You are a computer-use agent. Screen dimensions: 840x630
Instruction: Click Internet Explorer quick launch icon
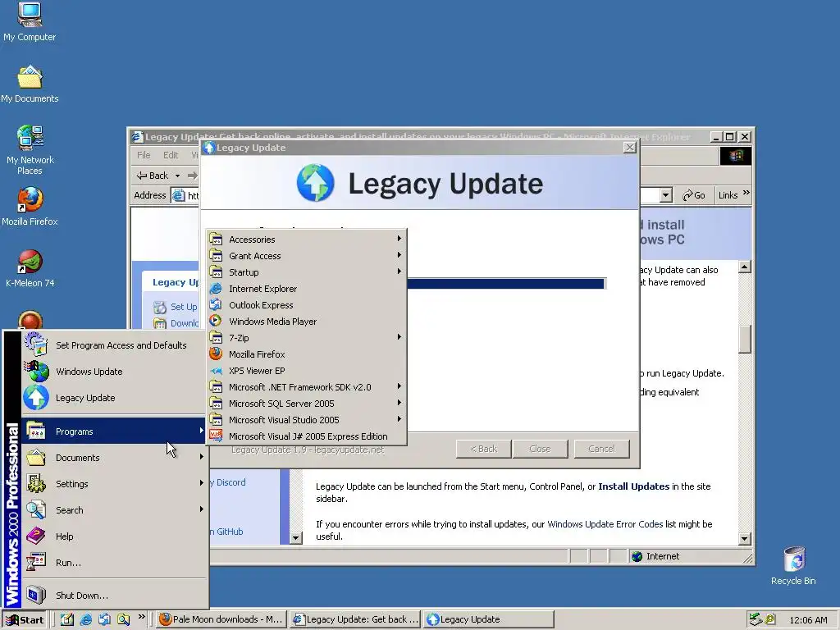[85, 619]
